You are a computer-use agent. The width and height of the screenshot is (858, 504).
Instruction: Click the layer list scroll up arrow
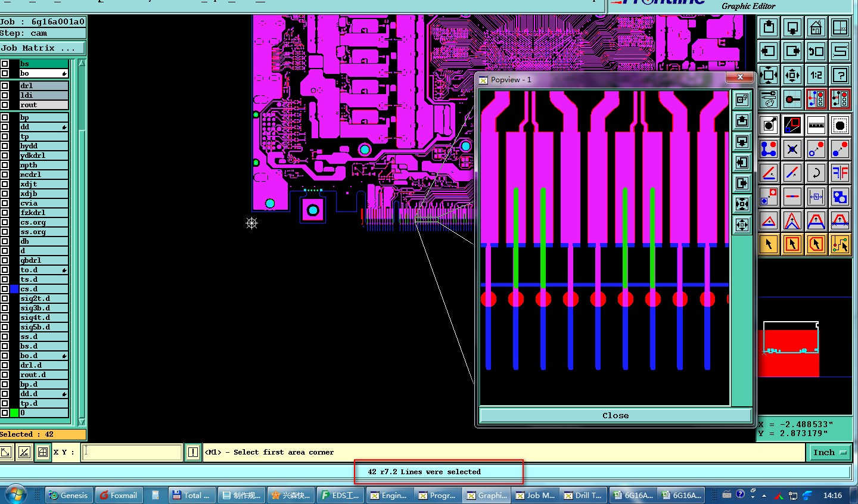[82, 63]
